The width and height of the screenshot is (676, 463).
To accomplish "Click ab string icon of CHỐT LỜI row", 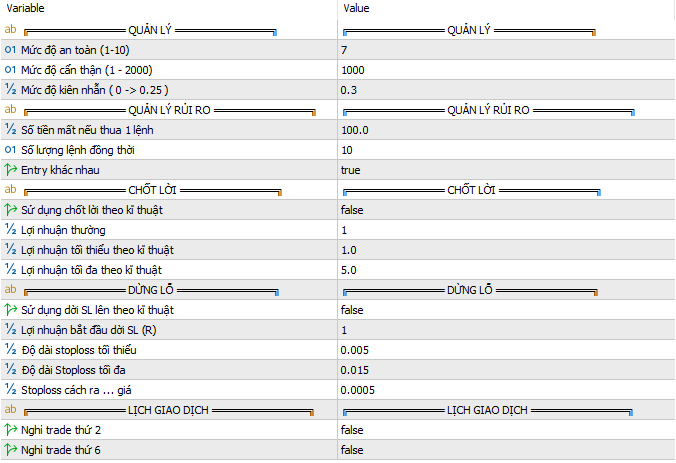I will click(10, 190).
